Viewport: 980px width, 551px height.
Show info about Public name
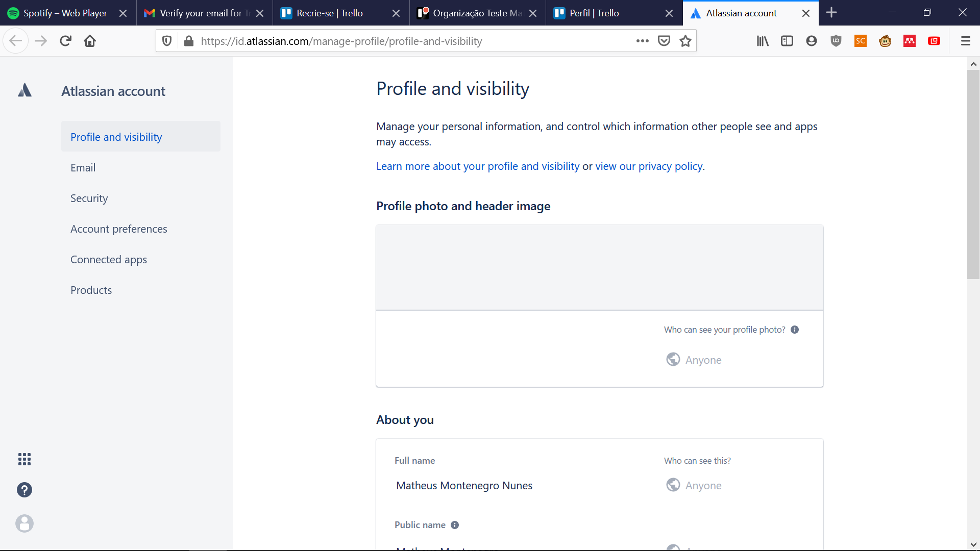click(x=455, y=525)
